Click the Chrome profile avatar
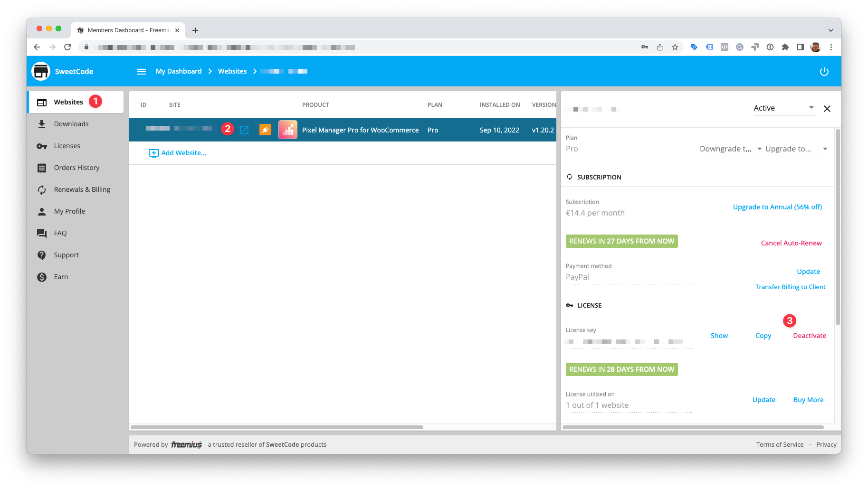The image size is (868, 489). 816,47
